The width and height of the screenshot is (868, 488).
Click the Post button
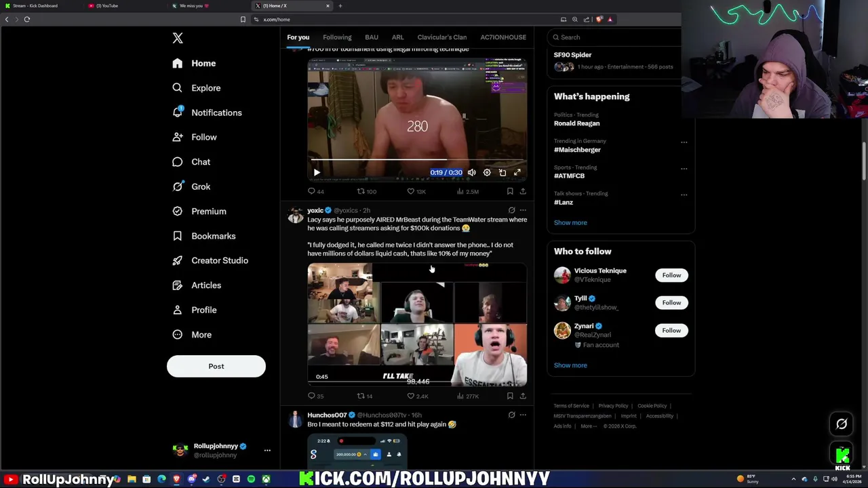point(216,366)
